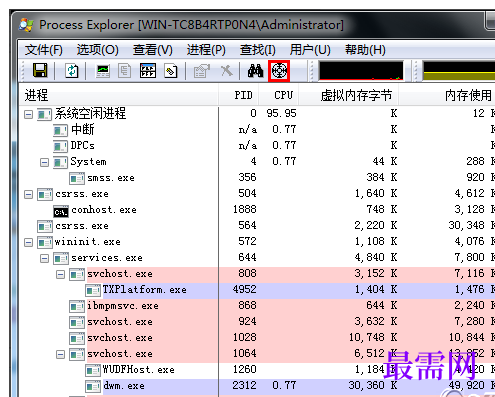The width and height of the screenshot is (495, 397).
Task: Click the crosshair Find Window's Process icon
Action: click(x=279, y=71)
